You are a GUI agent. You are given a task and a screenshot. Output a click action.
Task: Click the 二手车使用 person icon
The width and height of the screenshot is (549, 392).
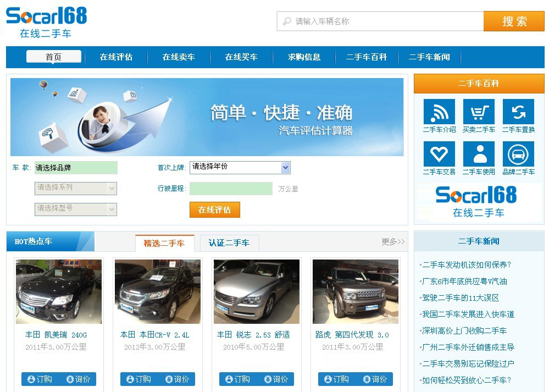479,154
